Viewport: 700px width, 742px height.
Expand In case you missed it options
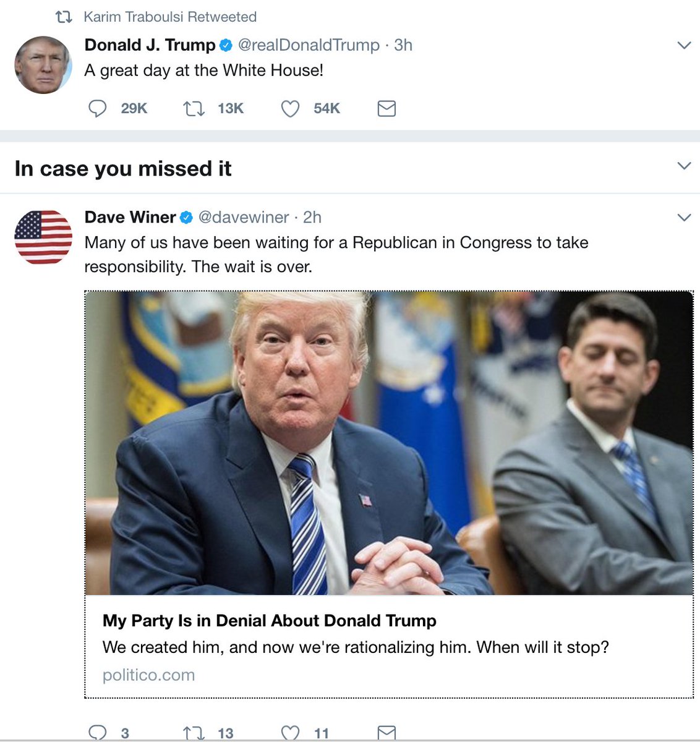tap(684, 166)
